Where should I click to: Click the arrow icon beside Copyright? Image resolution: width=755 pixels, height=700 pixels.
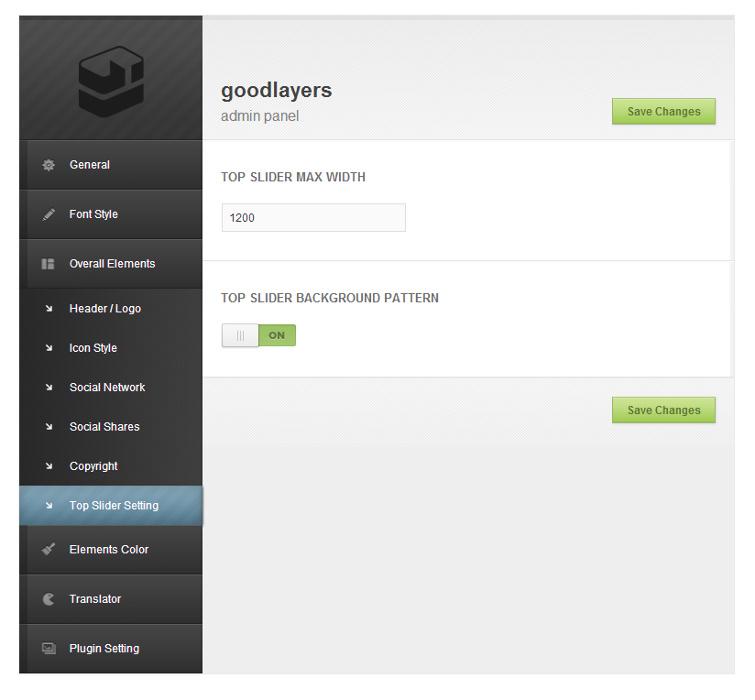49,466
